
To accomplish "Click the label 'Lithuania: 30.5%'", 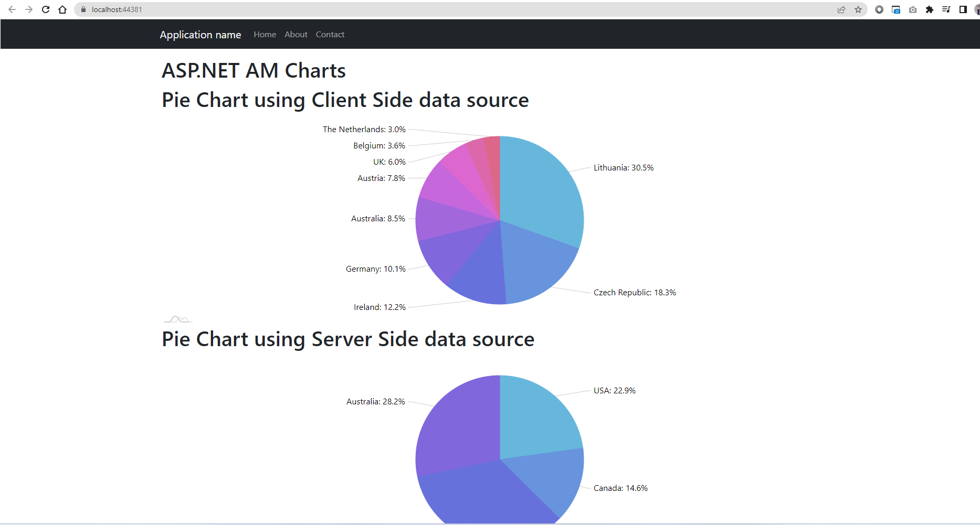I will [624, 168].
